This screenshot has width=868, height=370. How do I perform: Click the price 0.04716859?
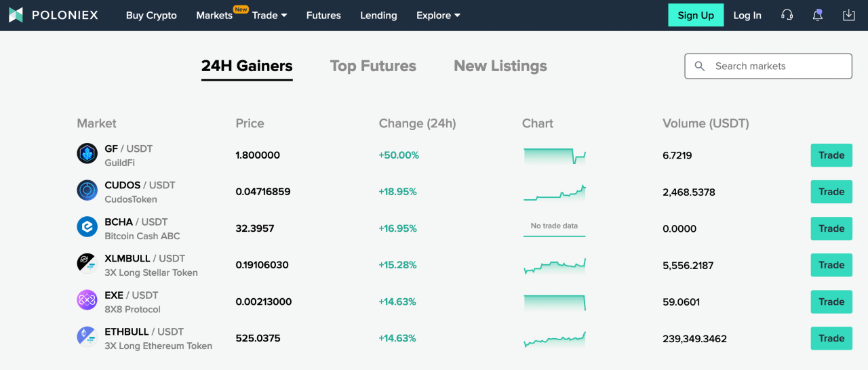pyautogui.click(x=263, y=192)
